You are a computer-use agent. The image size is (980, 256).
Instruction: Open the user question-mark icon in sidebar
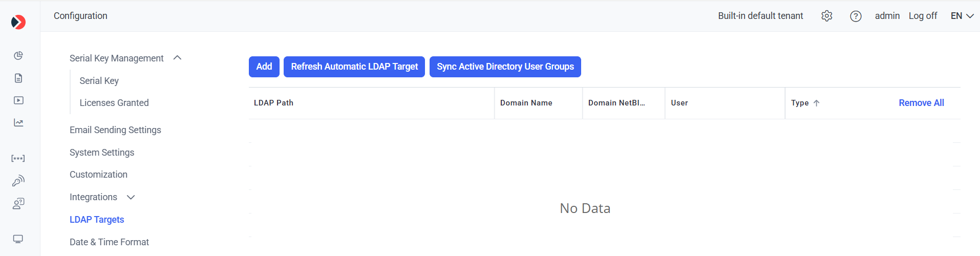[18, 204]
